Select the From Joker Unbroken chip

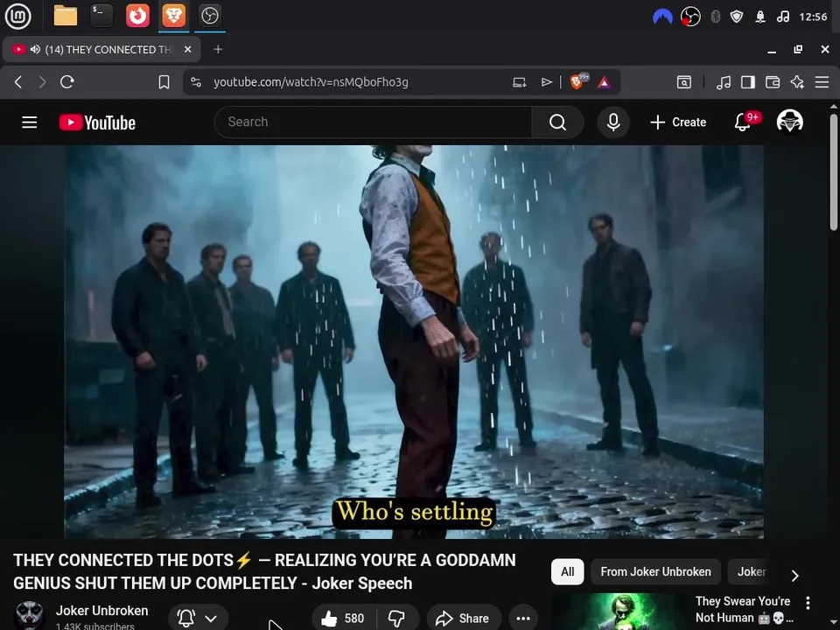tap(655, 571)
